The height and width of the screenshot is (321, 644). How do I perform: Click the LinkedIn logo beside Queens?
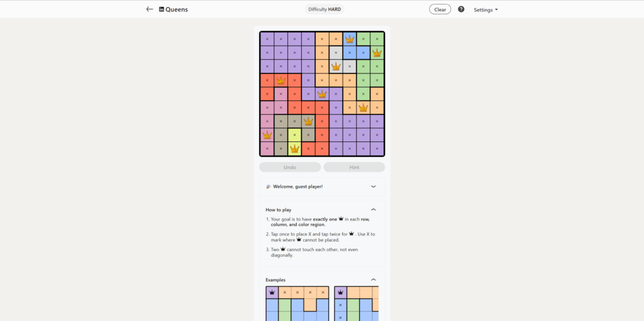tap(162, 9)
